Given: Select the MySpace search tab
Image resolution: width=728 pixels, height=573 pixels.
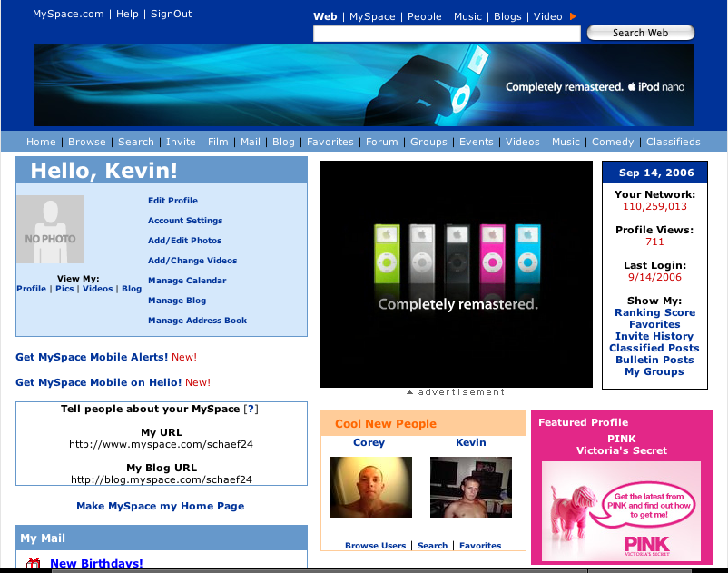Looking at the screenshot, I should pyautogui.click(x=372, y=16).
